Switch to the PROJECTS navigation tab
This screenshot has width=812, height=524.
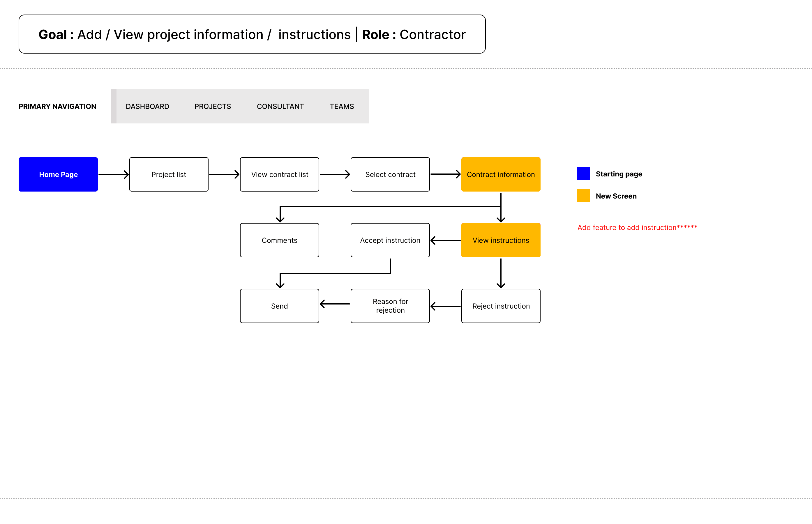pyautogui.click(x=213, y=107)
